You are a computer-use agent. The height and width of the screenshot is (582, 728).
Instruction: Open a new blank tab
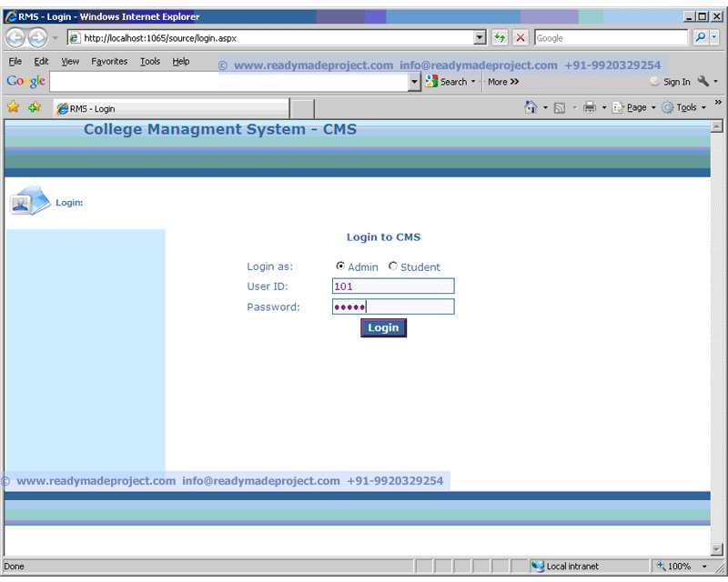(x=303, y=108)
